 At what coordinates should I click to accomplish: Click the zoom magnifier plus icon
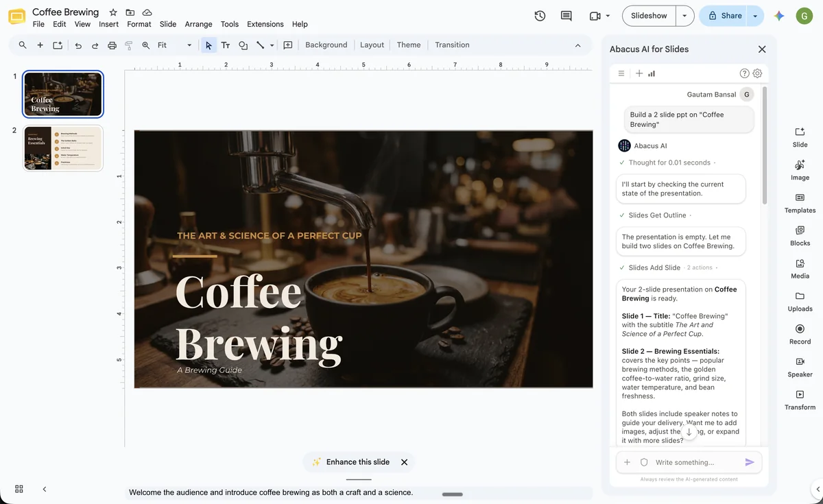click(145, 45)
